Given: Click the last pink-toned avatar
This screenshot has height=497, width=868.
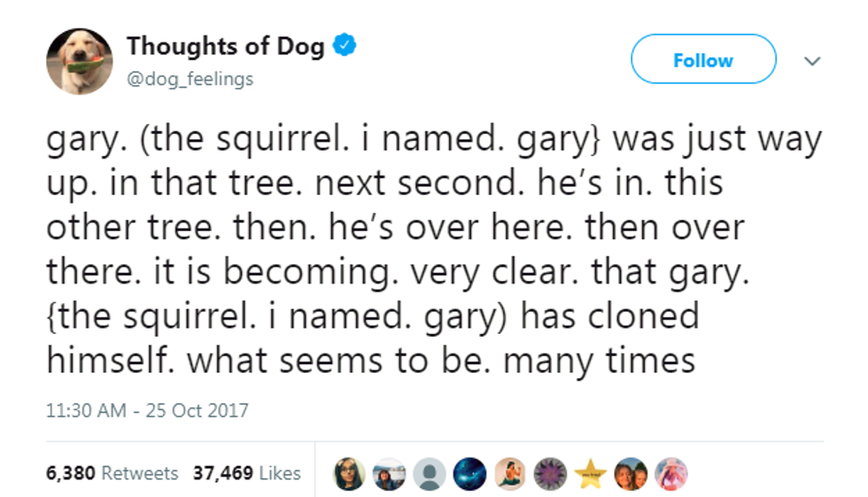Looking at the screenshot, I should coord(670,474).
